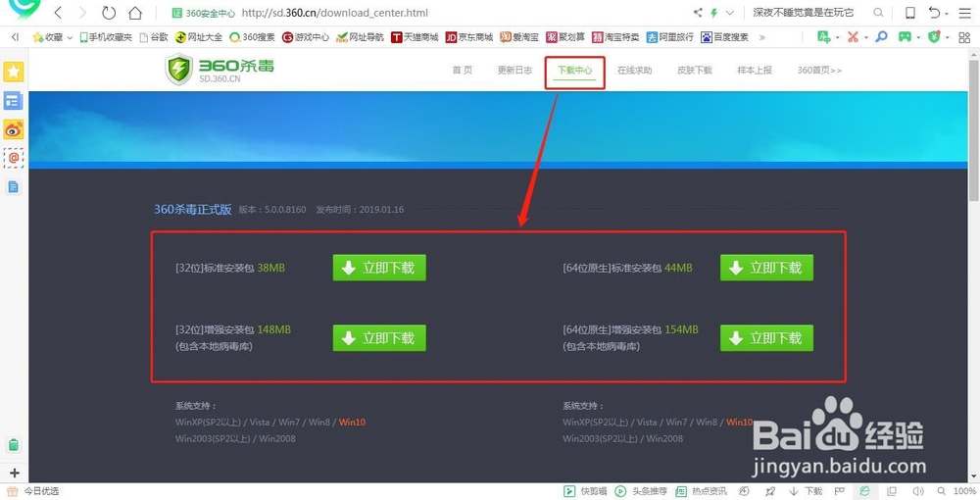Screen dimensions: 980x500
Task: Open the blue document sidebar icon
Action: pyautogui.click(x=13, y=187)
